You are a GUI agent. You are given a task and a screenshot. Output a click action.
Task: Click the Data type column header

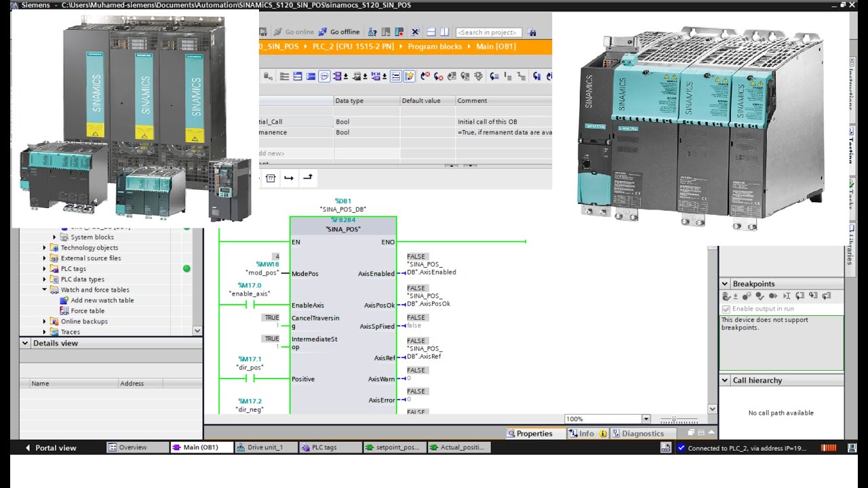click(366, 101)
